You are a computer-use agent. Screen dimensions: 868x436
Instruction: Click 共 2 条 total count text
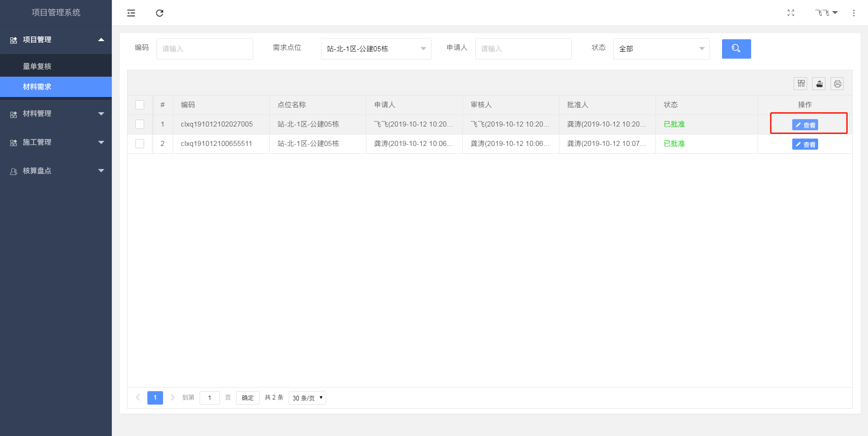(274, 398)
